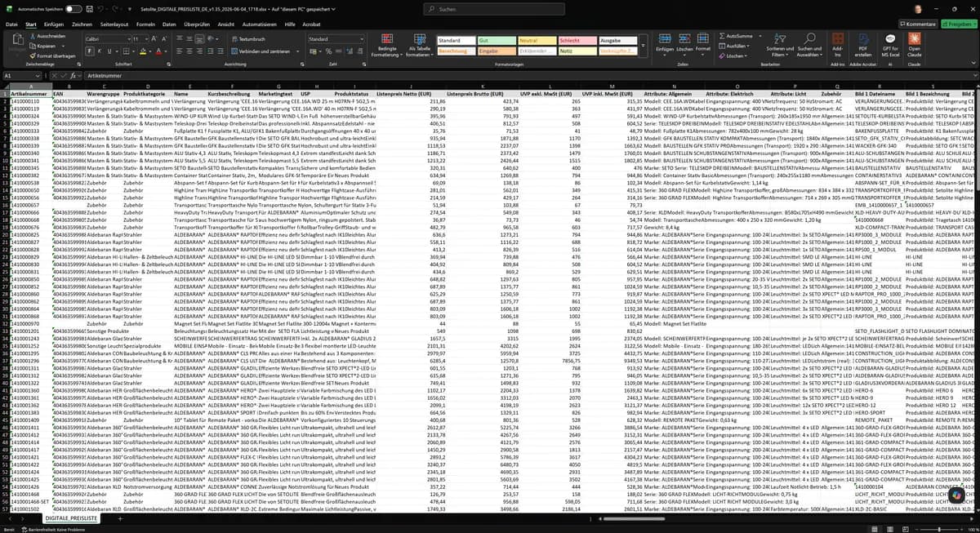Open Bedingte Formatierung
This screenshot has height=533, width=980.
387,46
